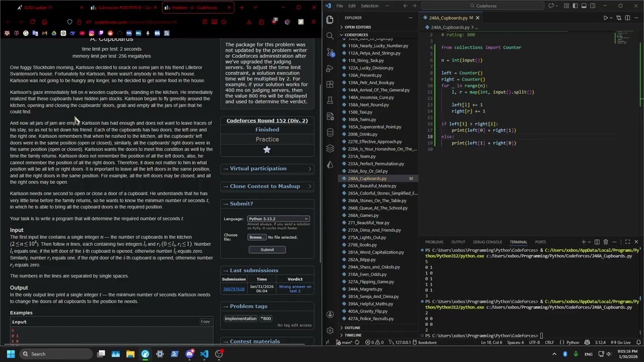This screenshot has width=644, height=362.
Task: Go back in VS Code navigation history
Action: click(406, 6)
